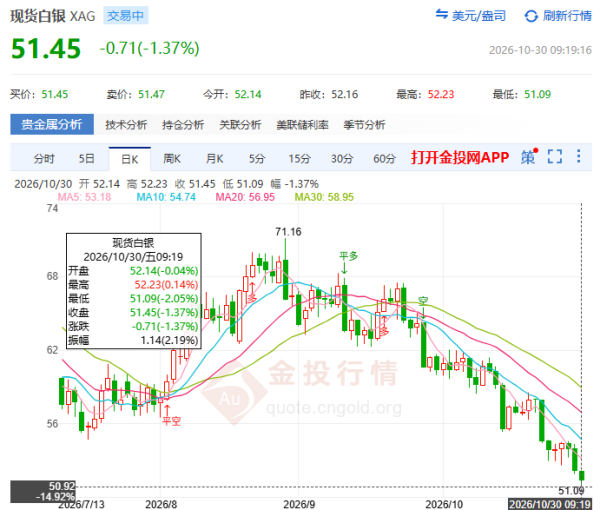Click the 平空 signal marker on chart

pos(171,421)
